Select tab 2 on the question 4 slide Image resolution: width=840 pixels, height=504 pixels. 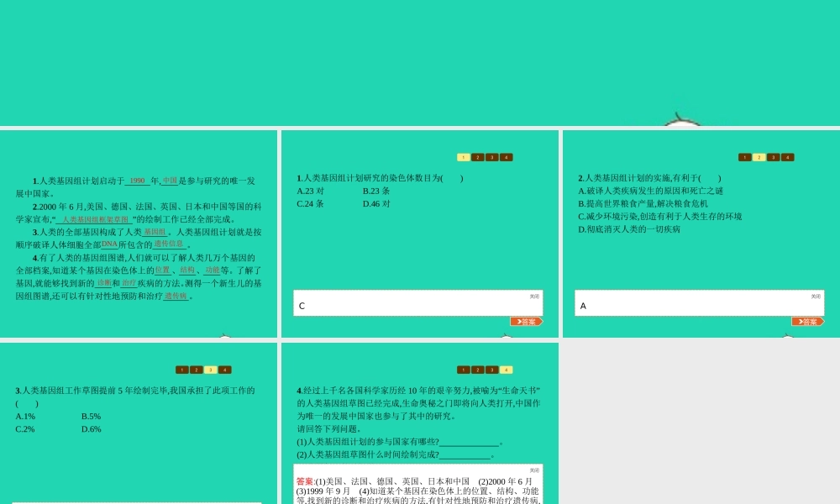coord(477,370)
